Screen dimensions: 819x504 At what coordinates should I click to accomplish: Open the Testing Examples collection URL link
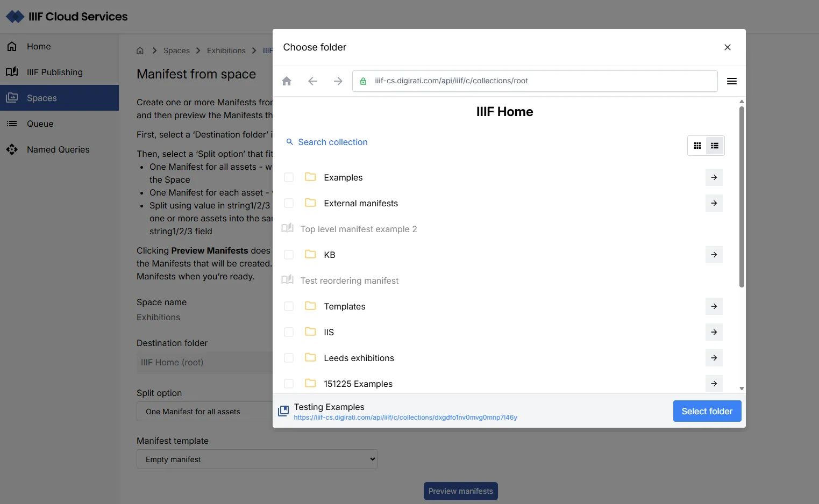[x=405, y=417]
